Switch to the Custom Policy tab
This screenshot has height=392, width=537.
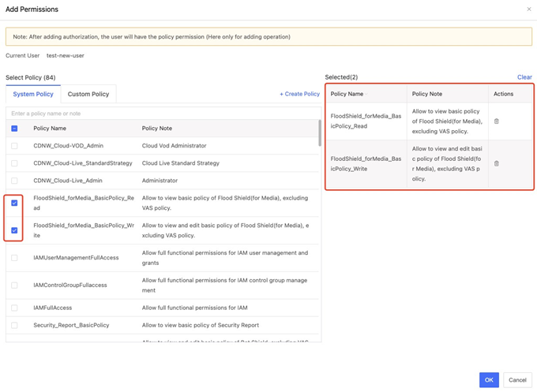pos(88,94)
